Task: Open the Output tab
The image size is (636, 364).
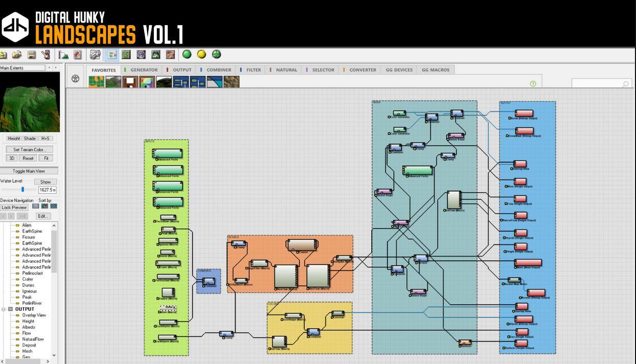Action: 179,70
